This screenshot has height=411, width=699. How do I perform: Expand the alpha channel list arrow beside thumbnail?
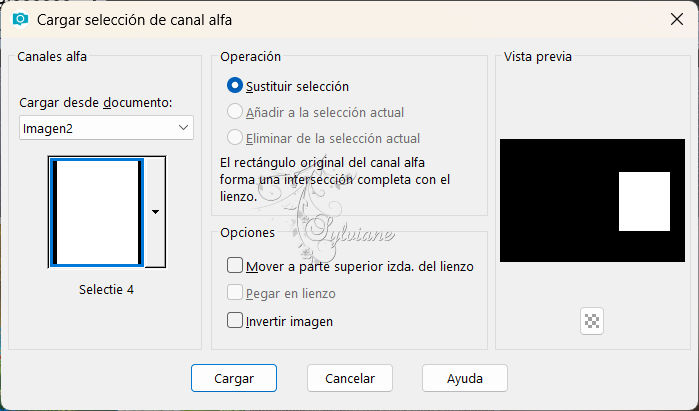[x=155, y=212]
